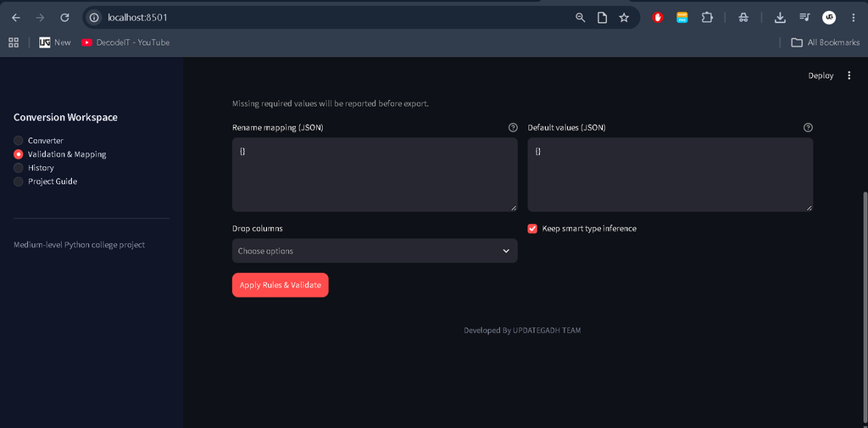
Task: Reload the localhost page
Action: (x=64, y=18)
